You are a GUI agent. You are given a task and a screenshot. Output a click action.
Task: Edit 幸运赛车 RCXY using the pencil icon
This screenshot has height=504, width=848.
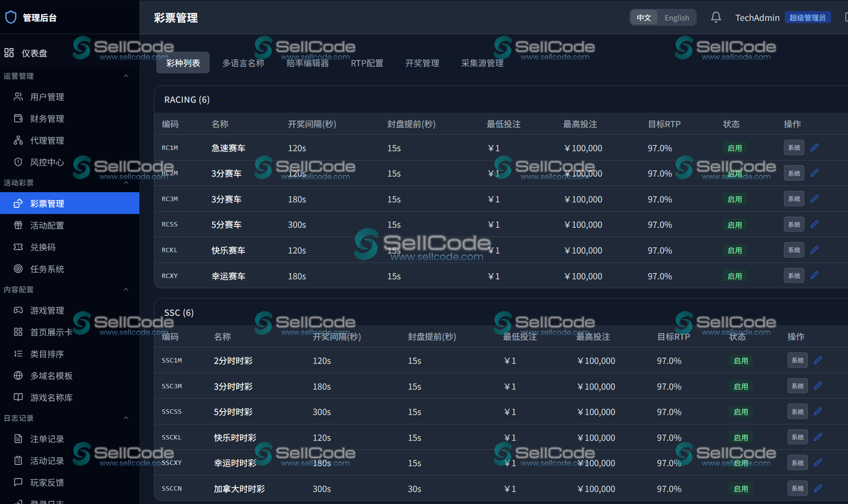815,275
